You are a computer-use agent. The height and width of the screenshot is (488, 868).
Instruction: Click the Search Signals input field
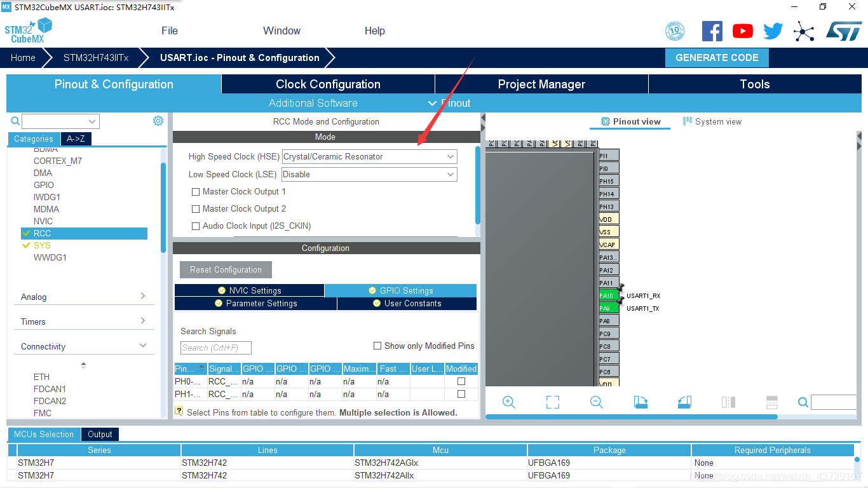point(216,348)
